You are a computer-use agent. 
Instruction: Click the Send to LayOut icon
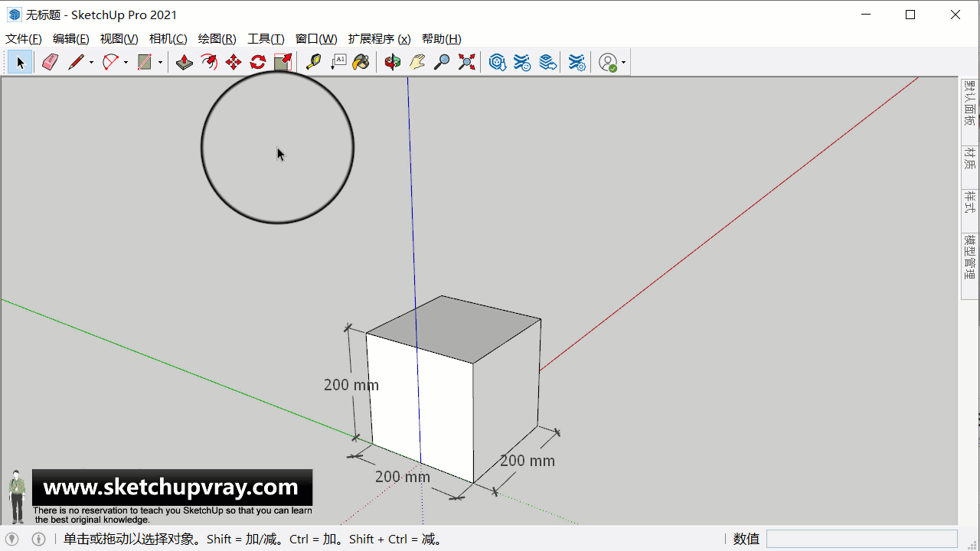click(547, 63)
